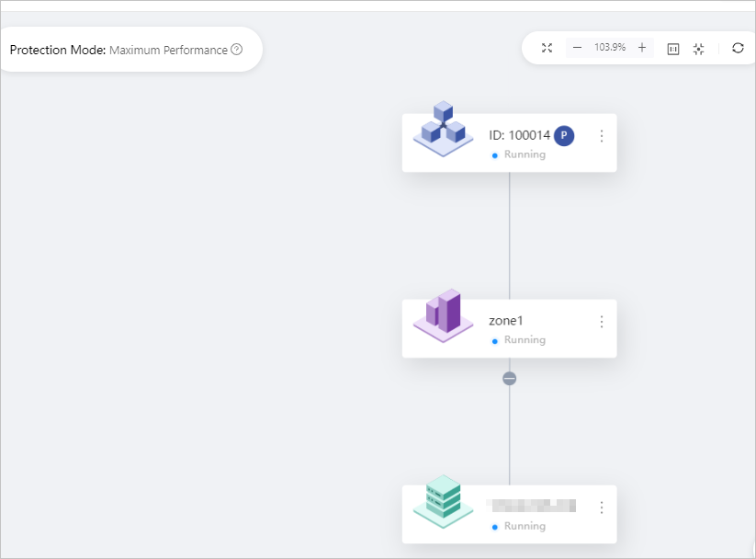Reset topology to actual size (1:1)
The image size is (756, 559).
pyautogui.click(x=672, y=49)
